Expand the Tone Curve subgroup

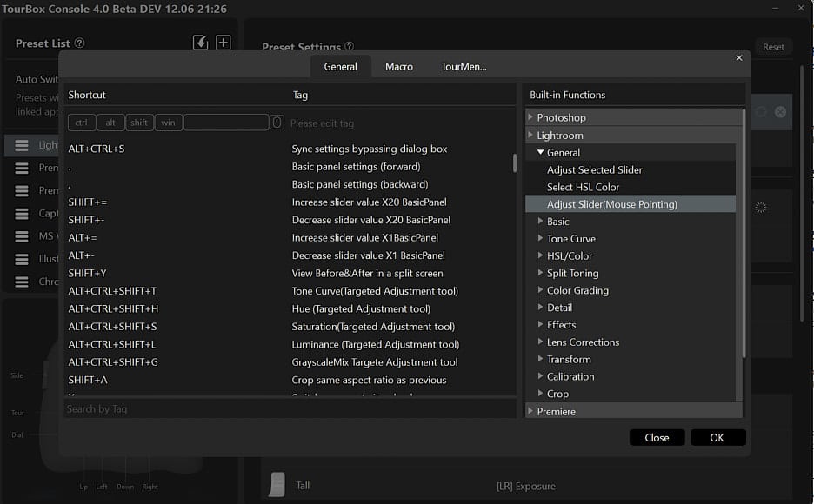(540, 238)
